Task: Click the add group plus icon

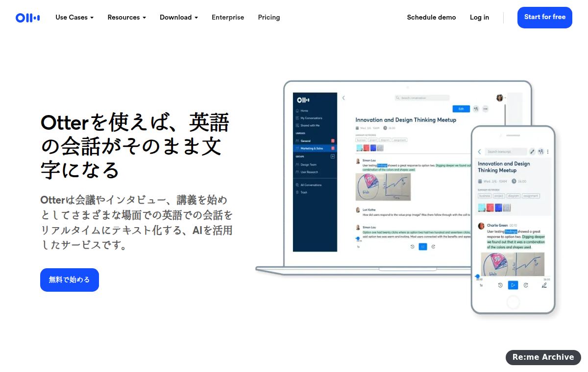Action: point(333,157)
